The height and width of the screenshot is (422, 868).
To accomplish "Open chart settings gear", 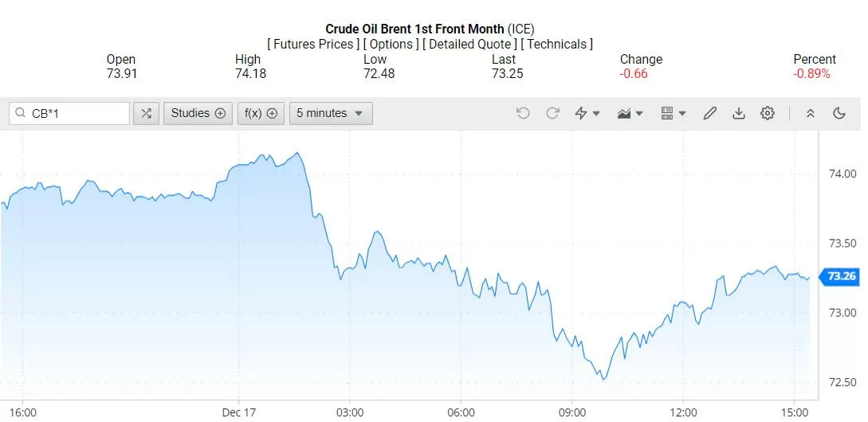I will 768,113.
